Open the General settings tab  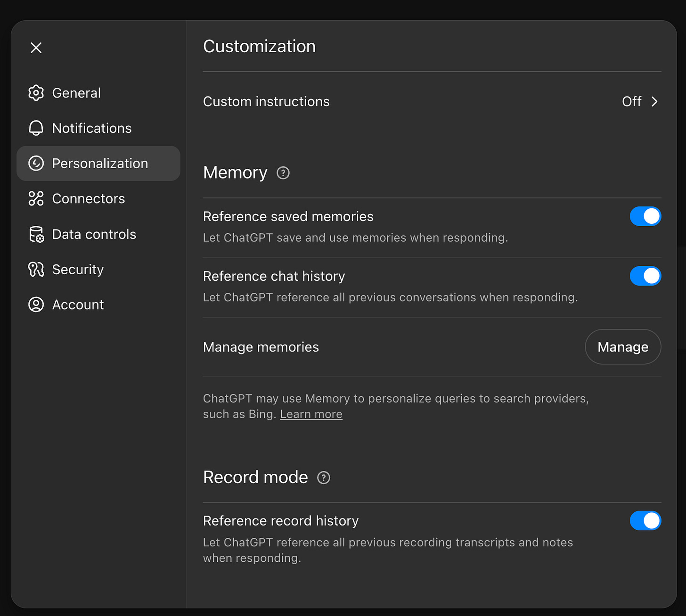[x=98, y=93]
